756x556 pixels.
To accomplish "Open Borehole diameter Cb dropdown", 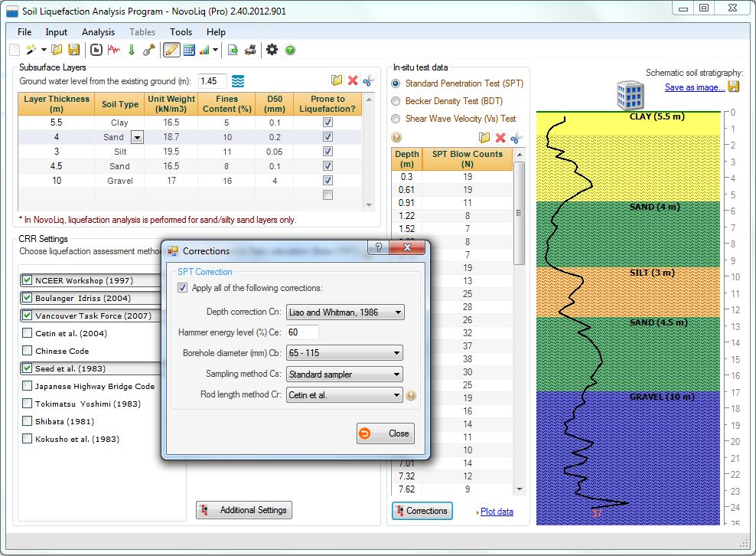I will pyautogui.click(x=344, y=353).
